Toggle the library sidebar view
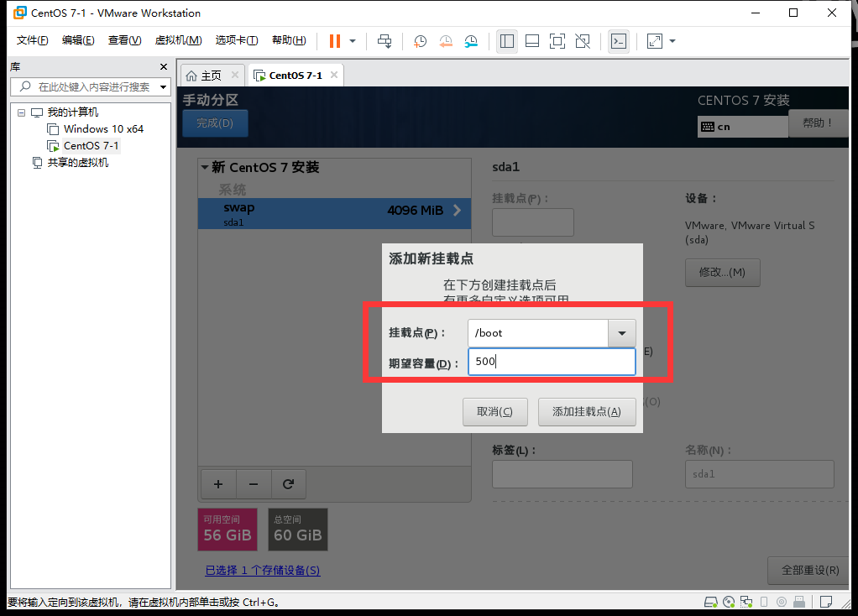The image size is (858, 616). coord(507,41)
